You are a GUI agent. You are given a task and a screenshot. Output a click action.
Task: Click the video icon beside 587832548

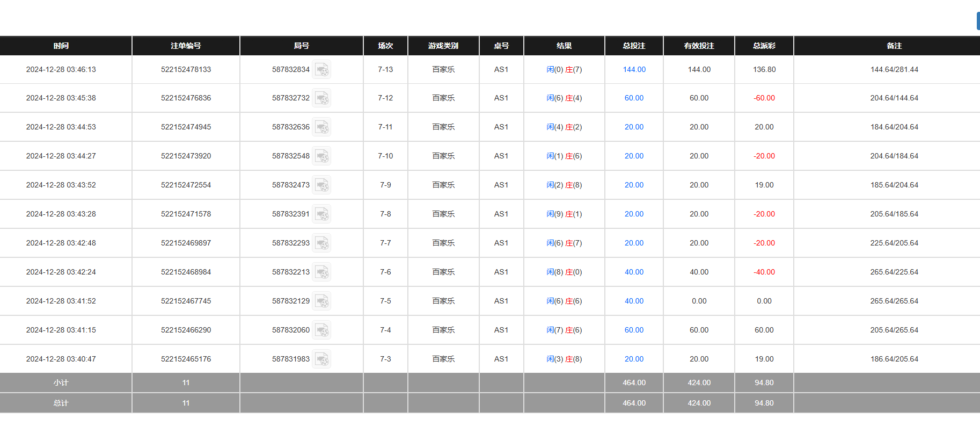coord(321,156)
